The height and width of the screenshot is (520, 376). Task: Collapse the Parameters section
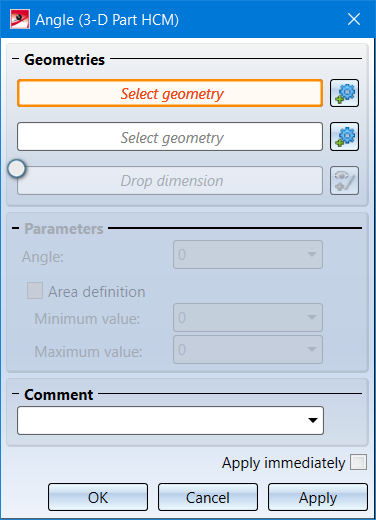click(x=15, y=228)
